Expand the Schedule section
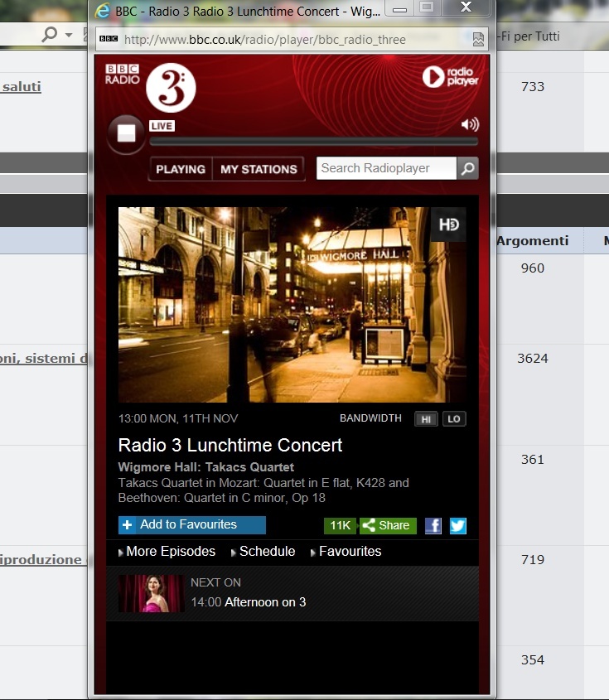The image size is (609, 700). tap(263, 552)
